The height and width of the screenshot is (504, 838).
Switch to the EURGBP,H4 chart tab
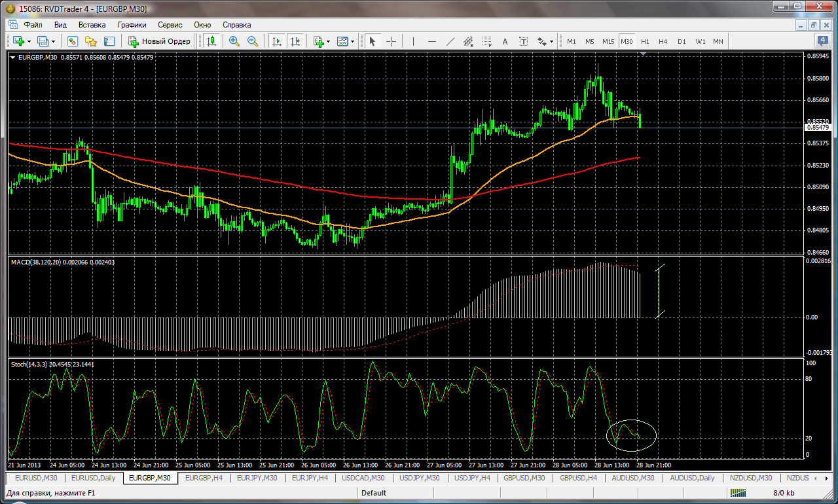[x=204, y=478]
